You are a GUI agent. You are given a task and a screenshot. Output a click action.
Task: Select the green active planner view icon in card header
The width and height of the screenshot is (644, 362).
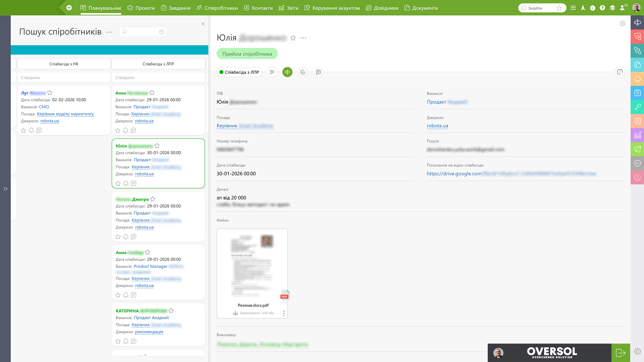pos(287,72)
